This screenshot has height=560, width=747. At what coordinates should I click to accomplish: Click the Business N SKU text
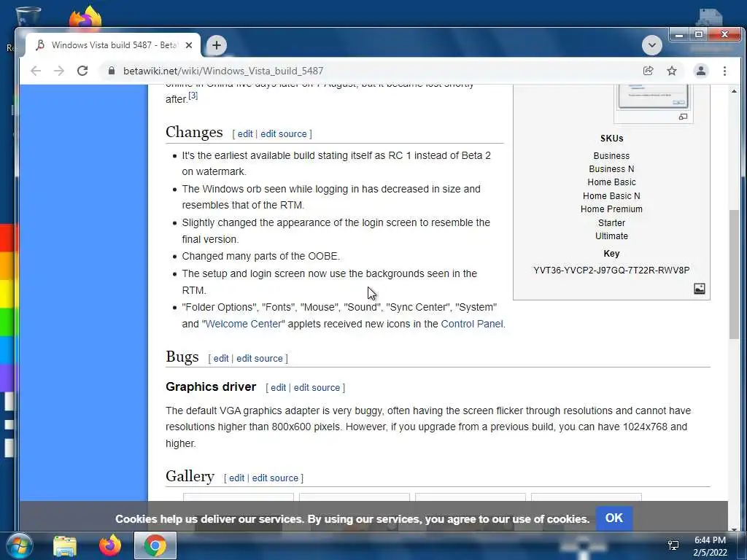[611, 169]
